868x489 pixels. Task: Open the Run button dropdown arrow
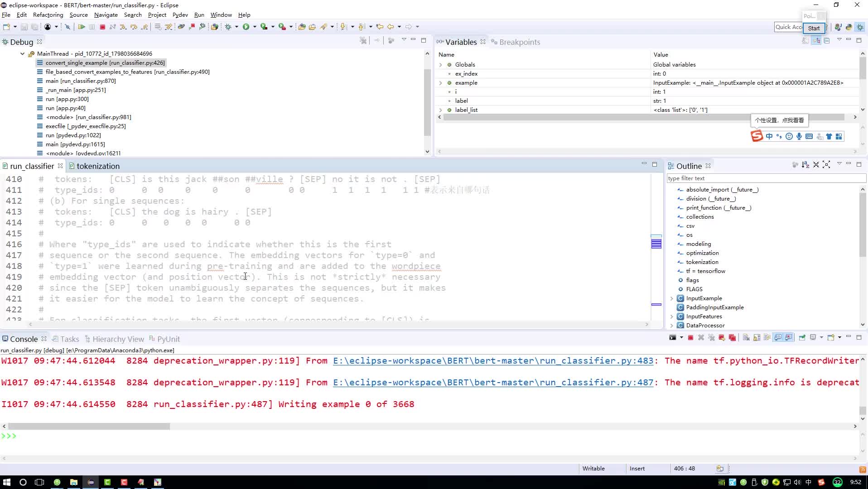tap(255, 27)
